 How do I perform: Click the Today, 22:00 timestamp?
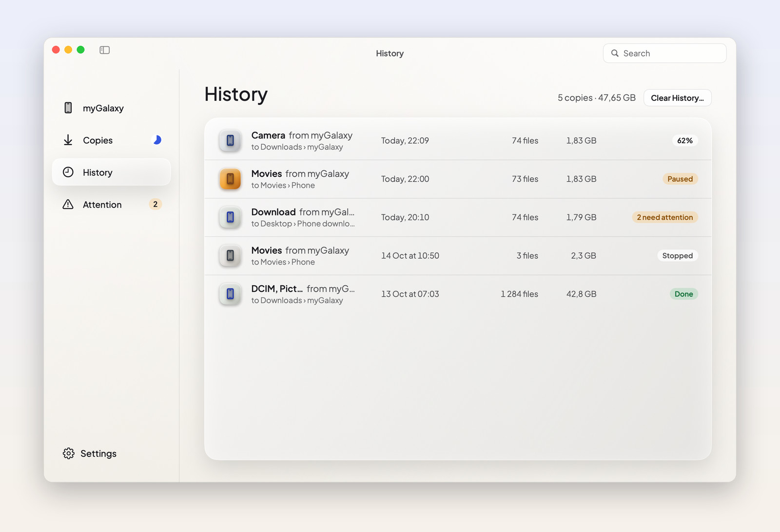coord(405,179)
